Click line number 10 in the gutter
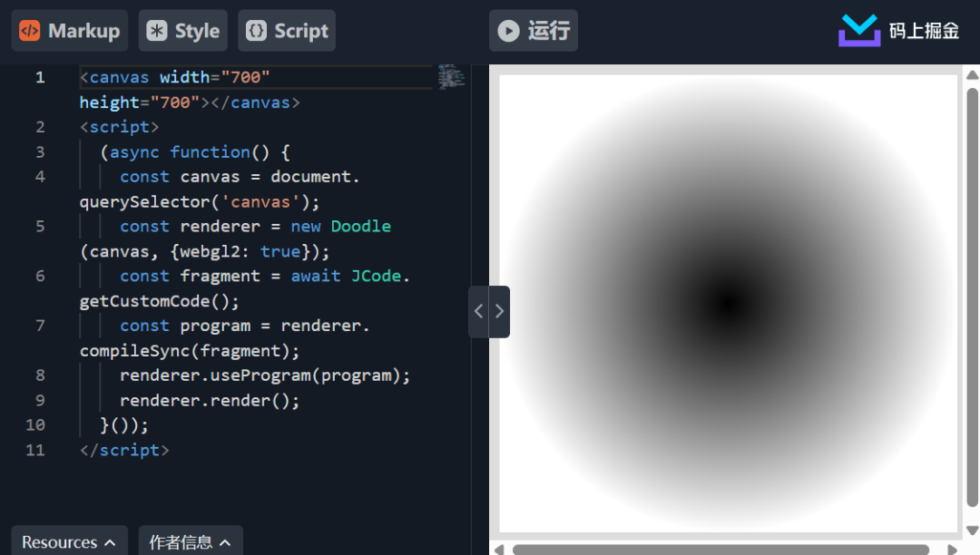This screenshot has height=555, width=980. coord(35,425)
